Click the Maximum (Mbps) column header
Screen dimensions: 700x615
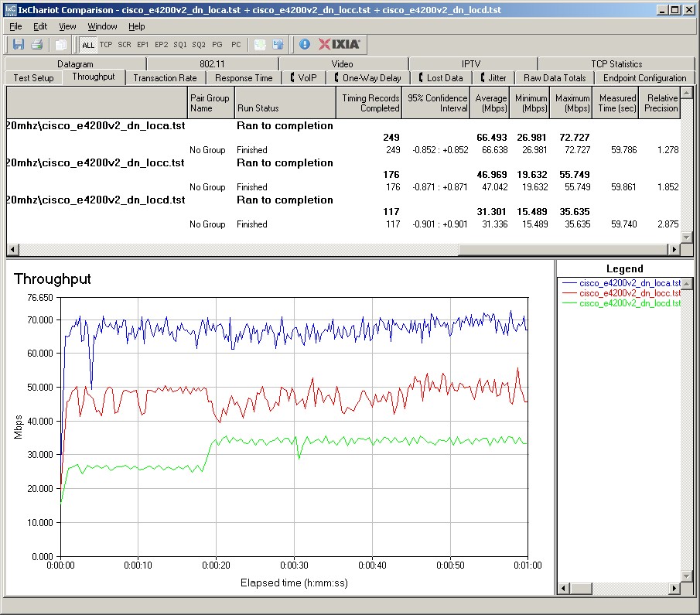[571, 103]
